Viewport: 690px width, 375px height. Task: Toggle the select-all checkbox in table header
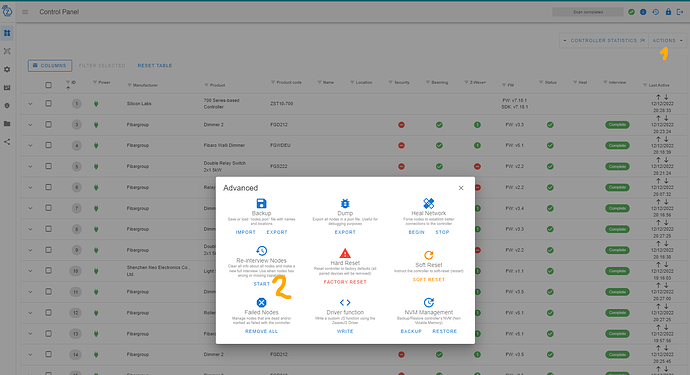pos(48,85)
